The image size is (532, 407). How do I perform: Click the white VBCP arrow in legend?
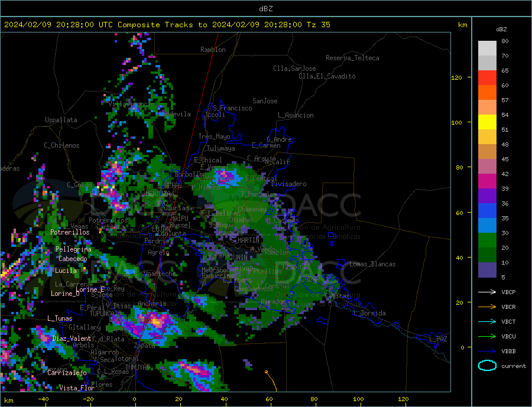point(488,292)
